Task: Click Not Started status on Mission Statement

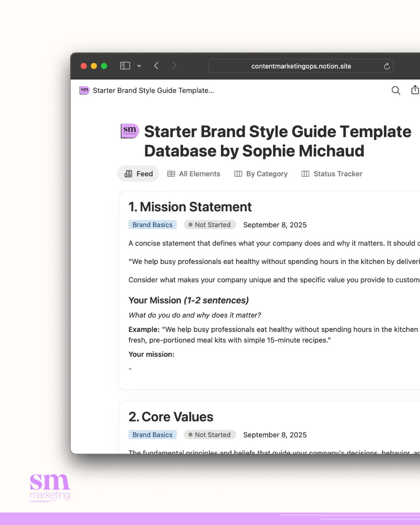Action: [210, 225]
